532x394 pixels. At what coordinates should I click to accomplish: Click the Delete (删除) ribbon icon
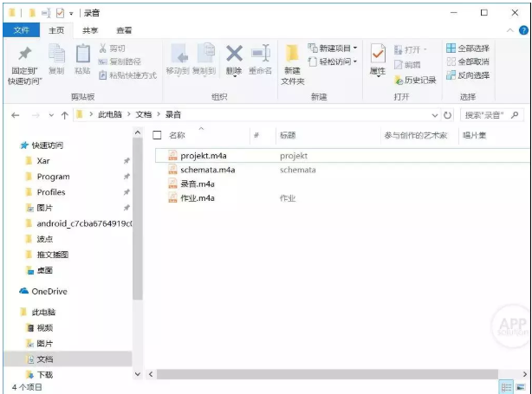pos(234,54)
